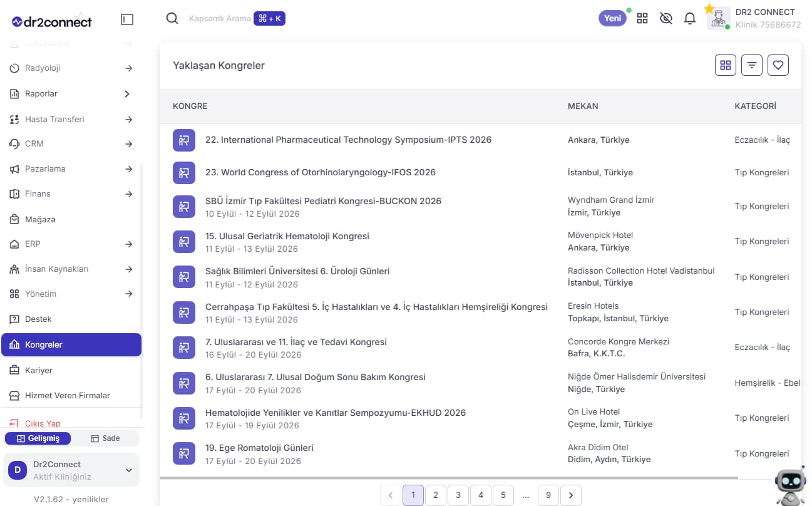Go to page 3 of congresses

click(x=458, y=495)
